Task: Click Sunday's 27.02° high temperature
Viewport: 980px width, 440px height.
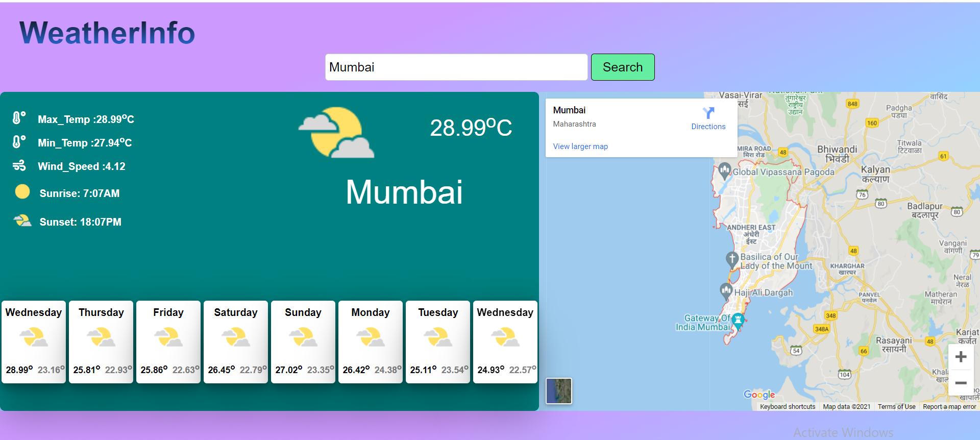Action: click(x=288, y=370)
